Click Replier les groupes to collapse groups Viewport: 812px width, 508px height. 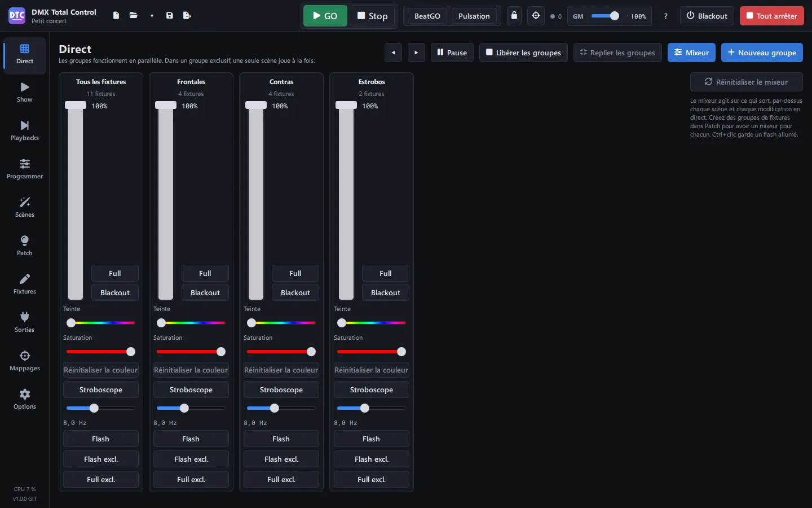pyautogui.click(x=617, y=52)
